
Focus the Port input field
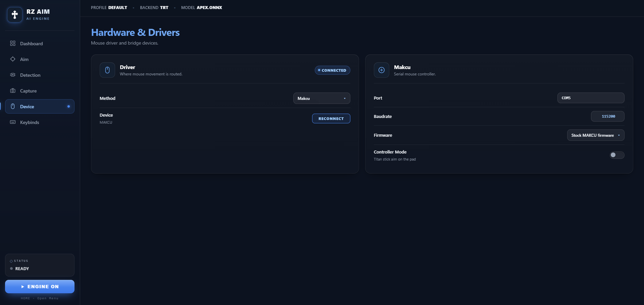(x=591, y=98)
